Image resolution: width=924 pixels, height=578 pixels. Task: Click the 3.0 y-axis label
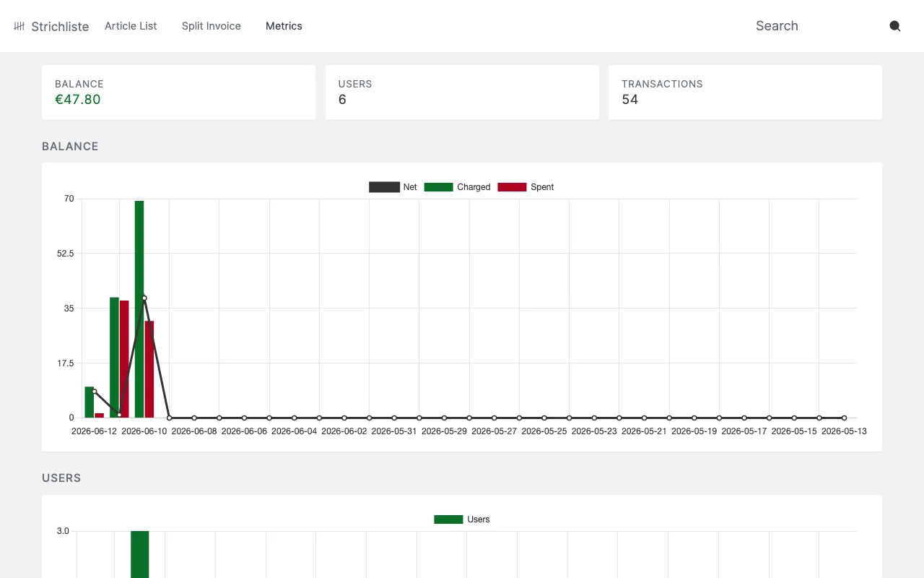(63, 531)
